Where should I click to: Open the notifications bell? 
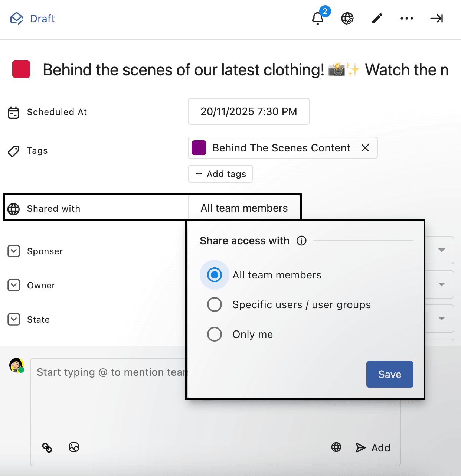[317, 18]
